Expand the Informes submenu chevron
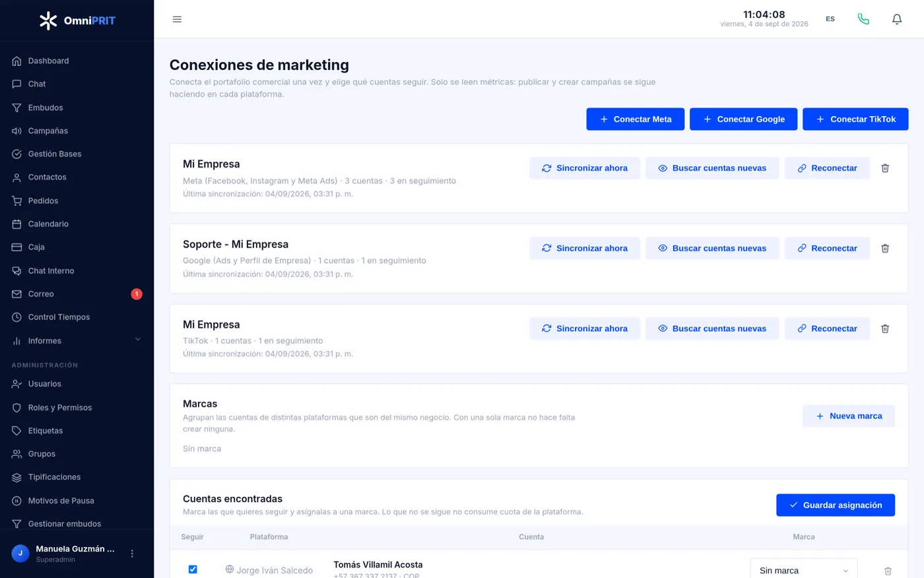The width and height of the screenshot is (924, 578). click(138, 340)
